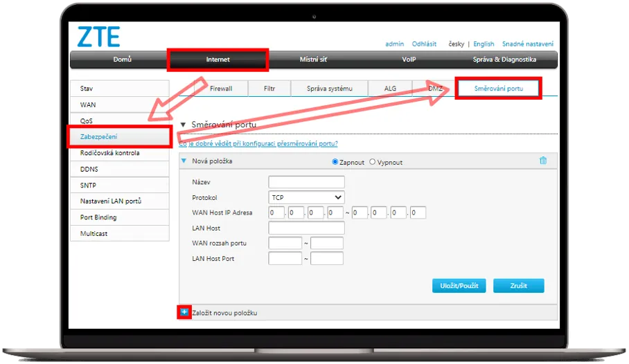Select the Vypnout radio button

click(x=373, y=162)
